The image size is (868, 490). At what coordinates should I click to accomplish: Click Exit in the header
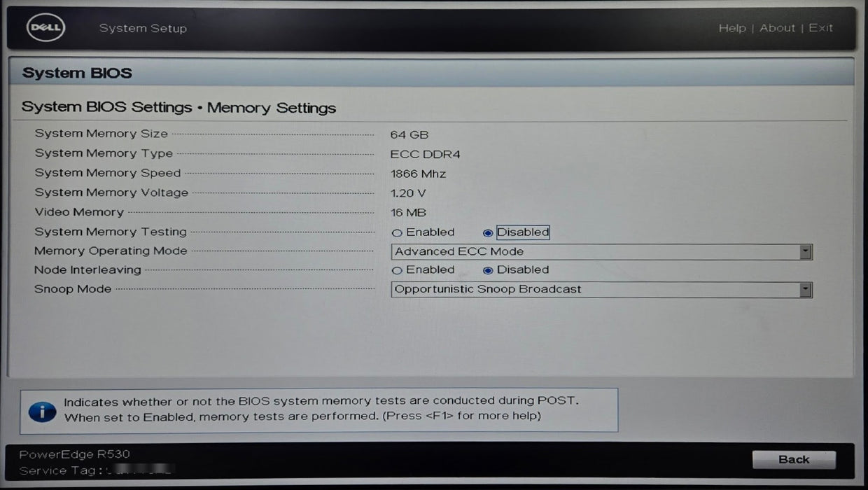pos(821,28)
